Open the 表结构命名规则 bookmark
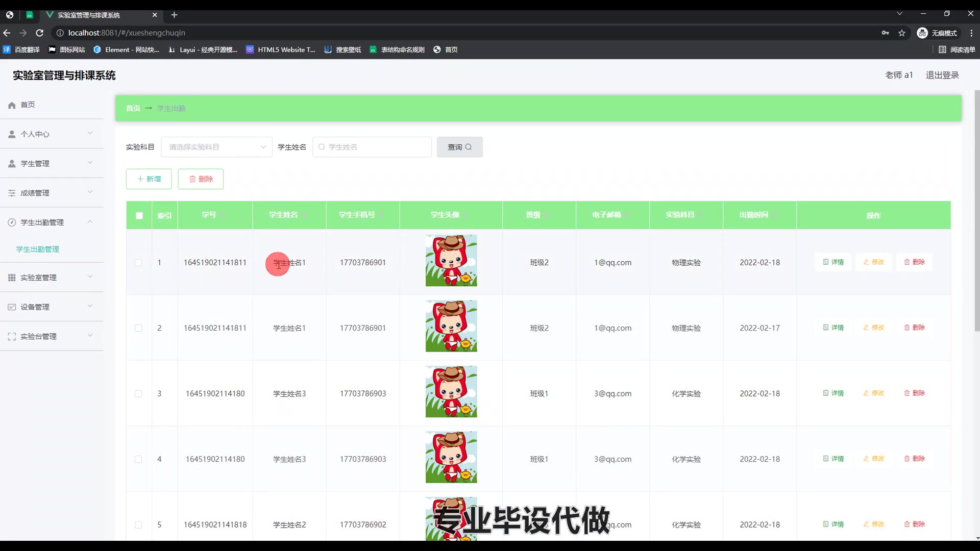Viewport: 980px width, 551px height. point(397,49)
